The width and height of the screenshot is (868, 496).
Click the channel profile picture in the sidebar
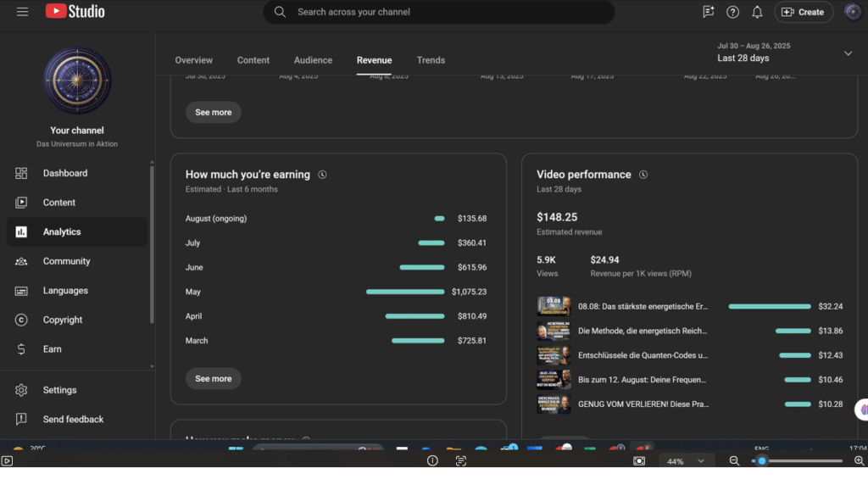(77, 81)
